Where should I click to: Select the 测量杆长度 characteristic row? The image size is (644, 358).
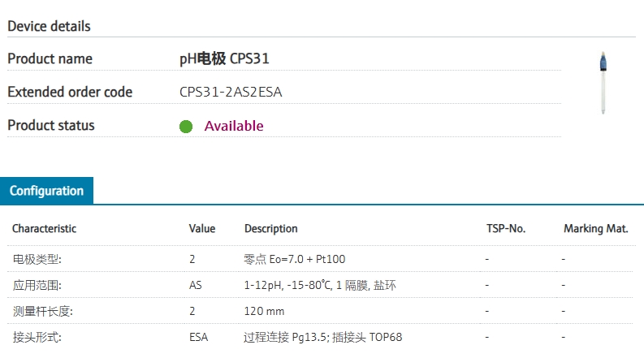click(x=42, y=311)
